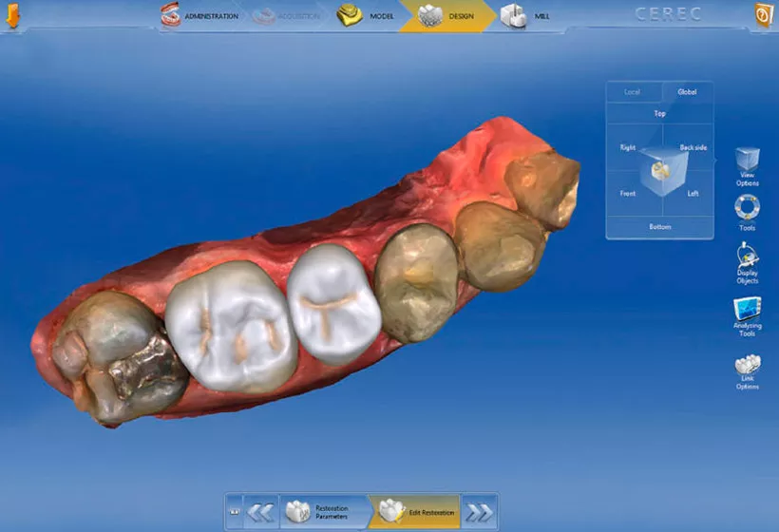Switch orientation to Local mode
Image resolution: width=779 pixels, height=532 pixels.
tap(633, 92)
